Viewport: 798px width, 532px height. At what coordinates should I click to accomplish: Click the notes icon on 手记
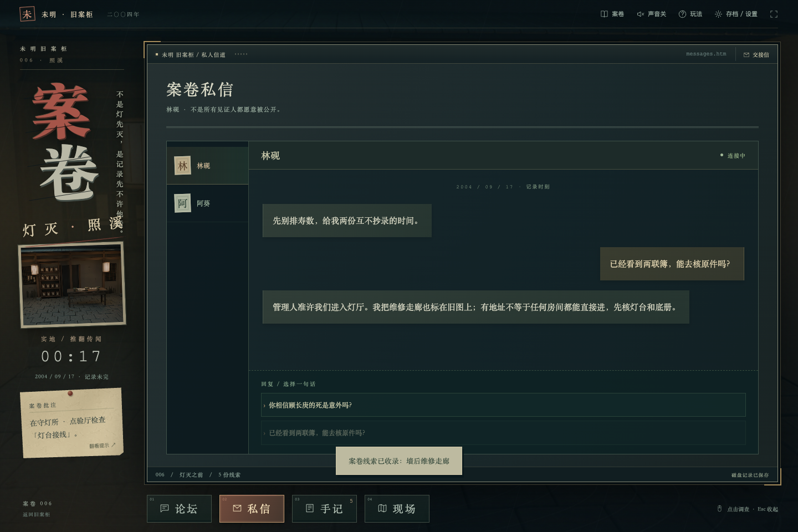click(310, 508)
